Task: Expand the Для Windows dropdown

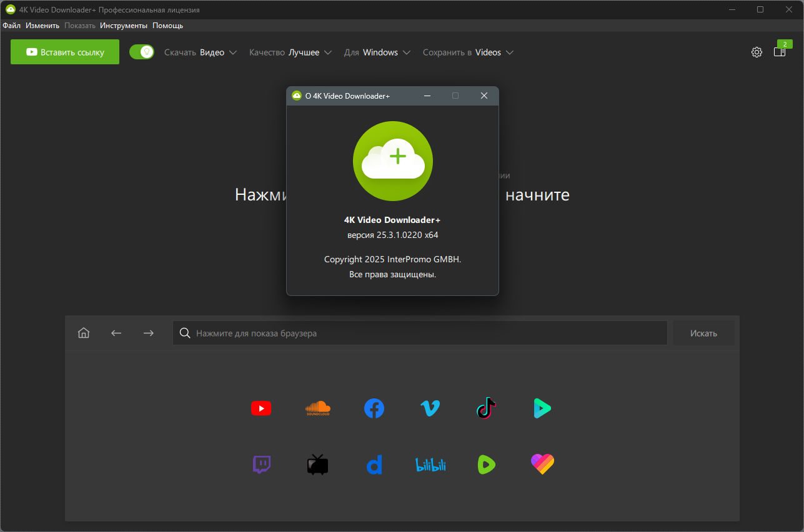Action: click(x=377, y=52)
